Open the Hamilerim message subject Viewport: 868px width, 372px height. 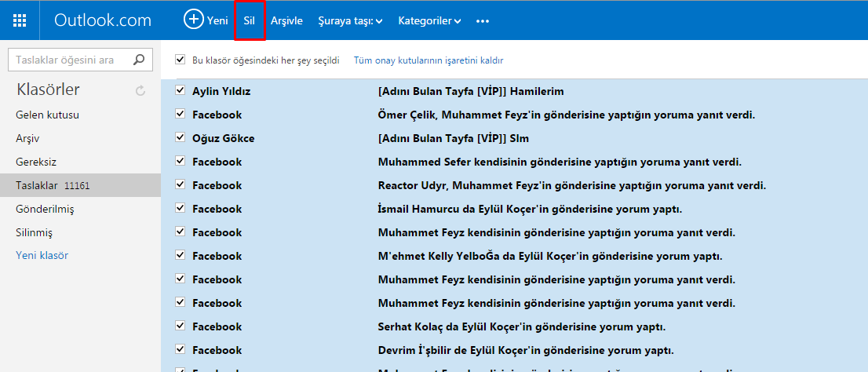[471, 91]
